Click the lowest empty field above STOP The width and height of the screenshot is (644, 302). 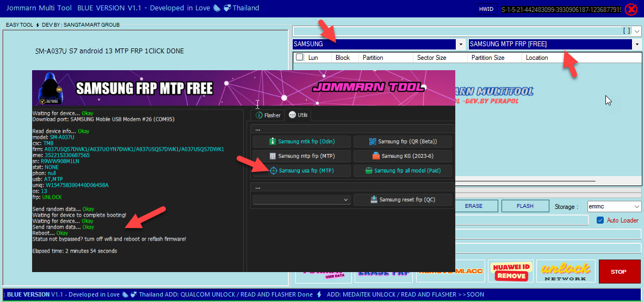tap(548, 248)
